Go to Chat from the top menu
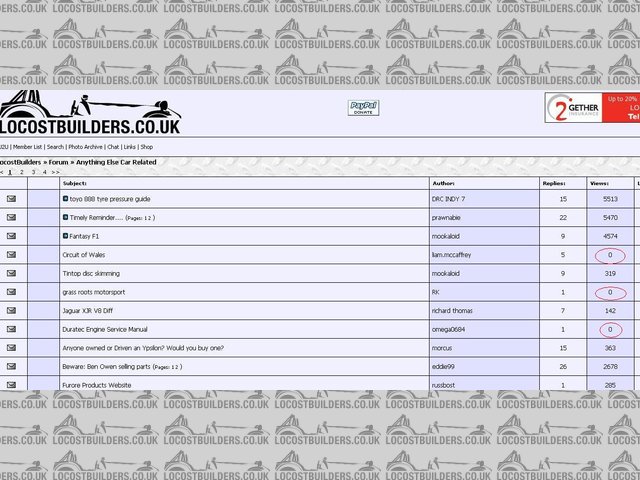 (x=113, y=147)
